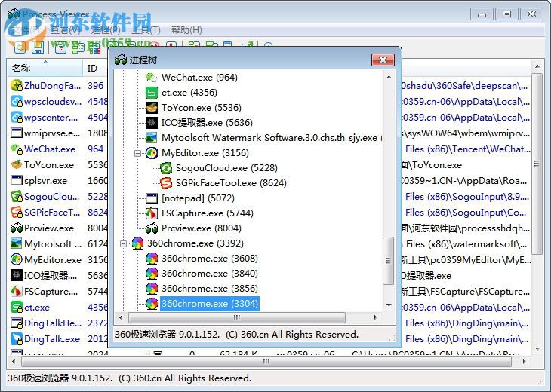The width and height of the screenshot is (551, 392).
Task: Open the 查看(V) menu
Action: (x=66, y=30)
